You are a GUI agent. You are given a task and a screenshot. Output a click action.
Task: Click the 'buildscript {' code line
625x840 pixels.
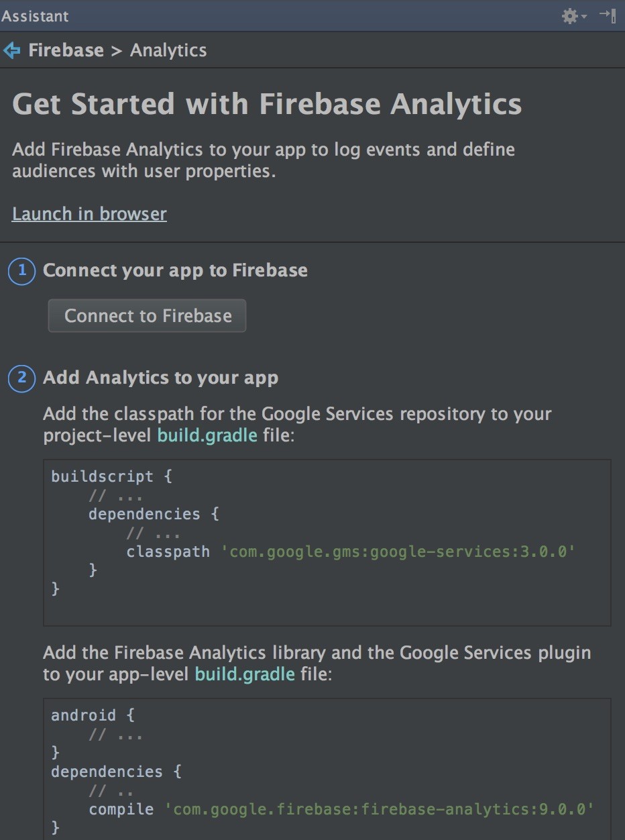pyautogui.click(x=111, y=477)
